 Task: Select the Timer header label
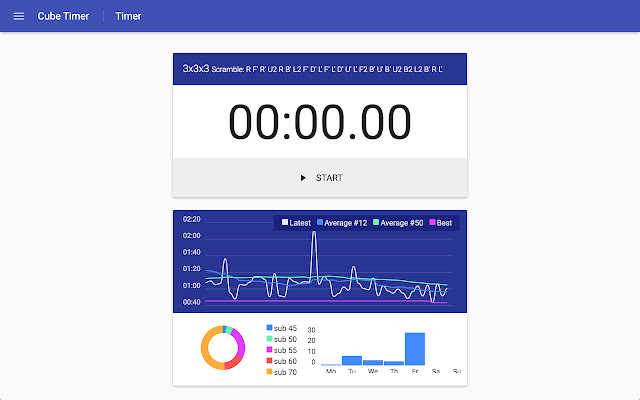(x=128, y=16)
